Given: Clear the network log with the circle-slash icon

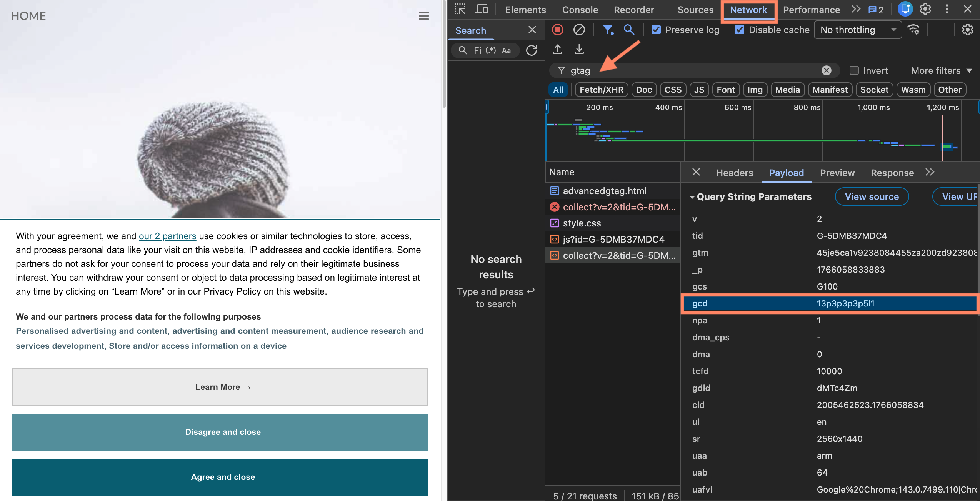Looking at the screenshot, I should (x=579, y=30).
